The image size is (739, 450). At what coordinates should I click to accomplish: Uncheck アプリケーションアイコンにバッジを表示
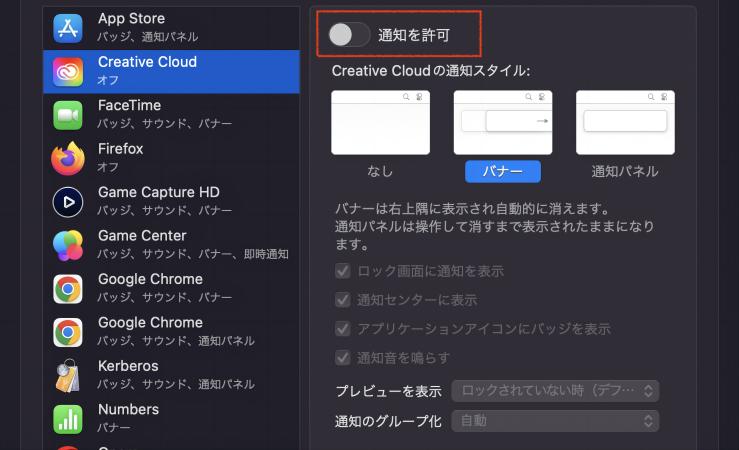tap(343, 328)
